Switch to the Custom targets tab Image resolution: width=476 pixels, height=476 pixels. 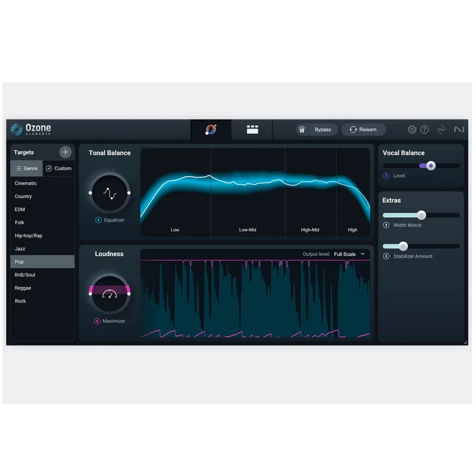58,168
